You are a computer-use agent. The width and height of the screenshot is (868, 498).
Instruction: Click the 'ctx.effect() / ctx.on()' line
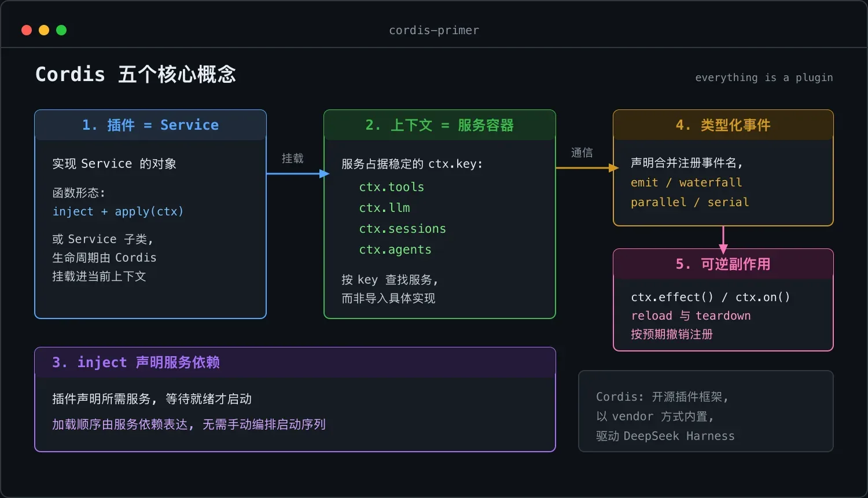click(711, 297)
